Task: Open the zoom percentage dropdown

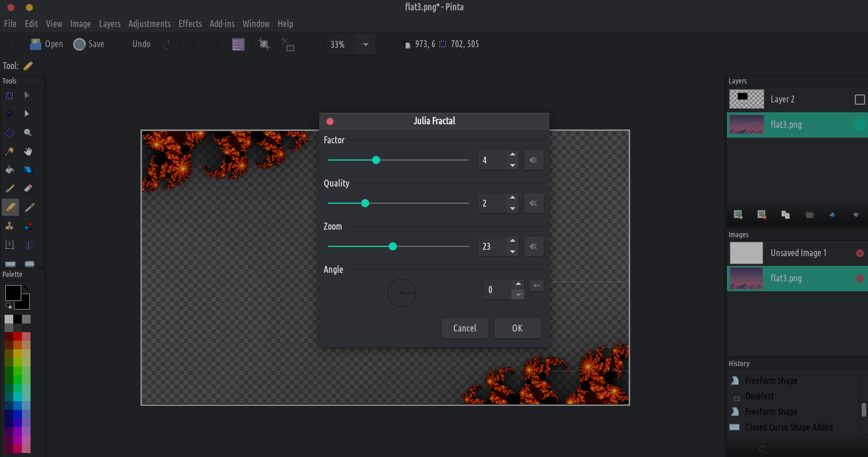Action: point(365,44)
